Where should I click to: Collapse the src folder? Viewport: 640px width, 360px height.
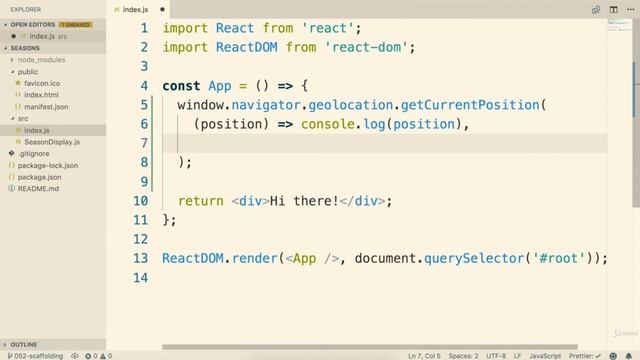coord(23,119)
